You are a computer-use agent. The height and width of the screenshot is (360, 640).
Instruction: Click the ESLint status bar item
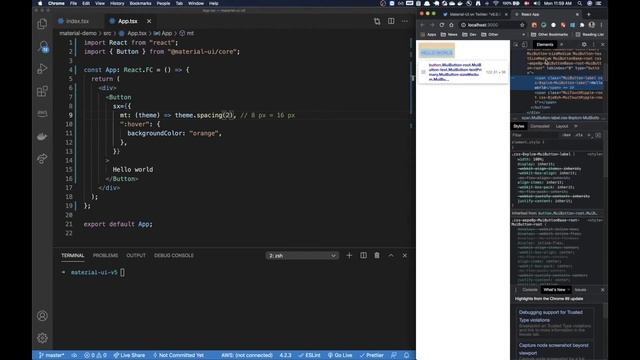tap(309, 356)
